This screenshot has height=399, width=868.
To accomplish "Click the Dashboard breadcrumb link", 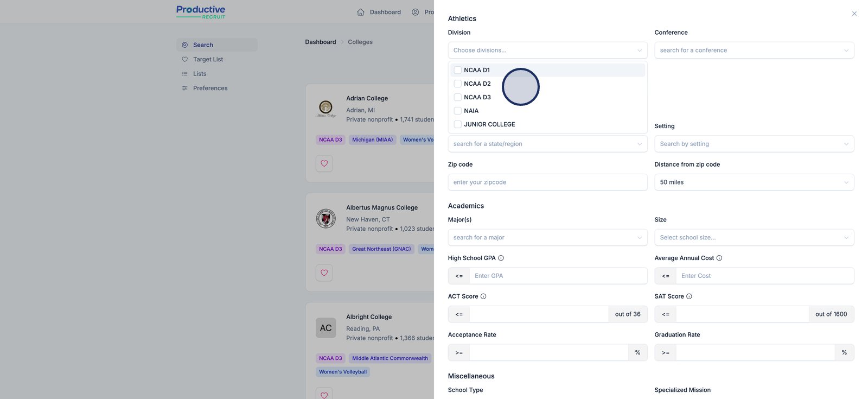I will pyautogui.click(x=321, y=42).
